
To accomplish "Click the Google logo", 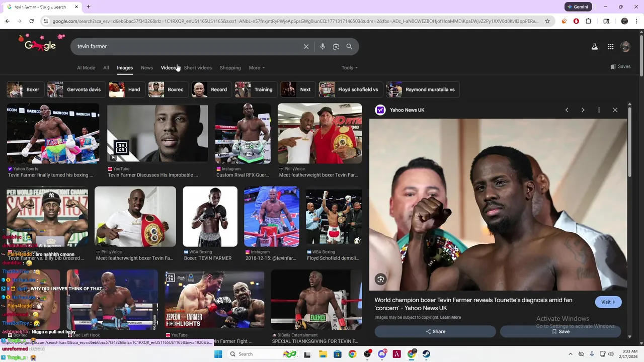I will pos(40,45).
